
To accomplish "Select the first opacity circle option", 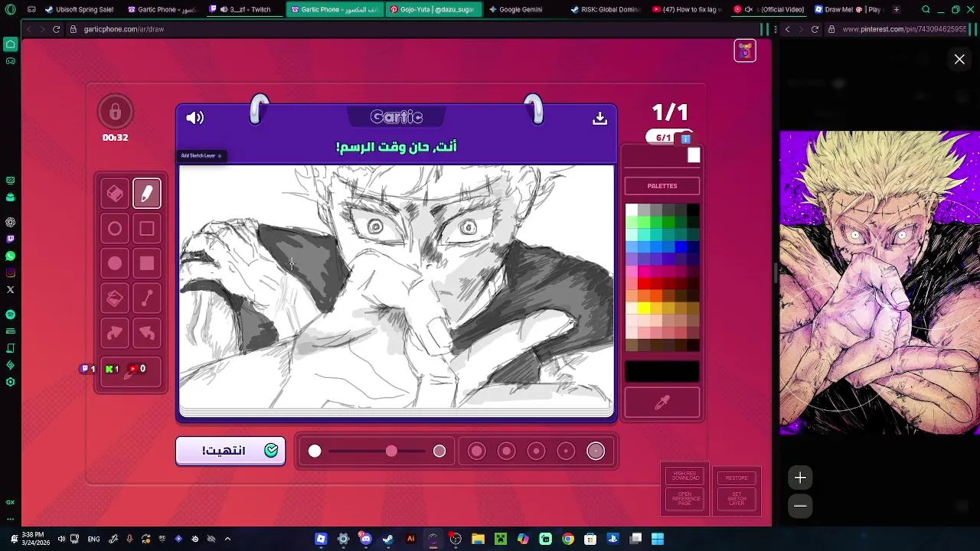I will tap(476, 452).
